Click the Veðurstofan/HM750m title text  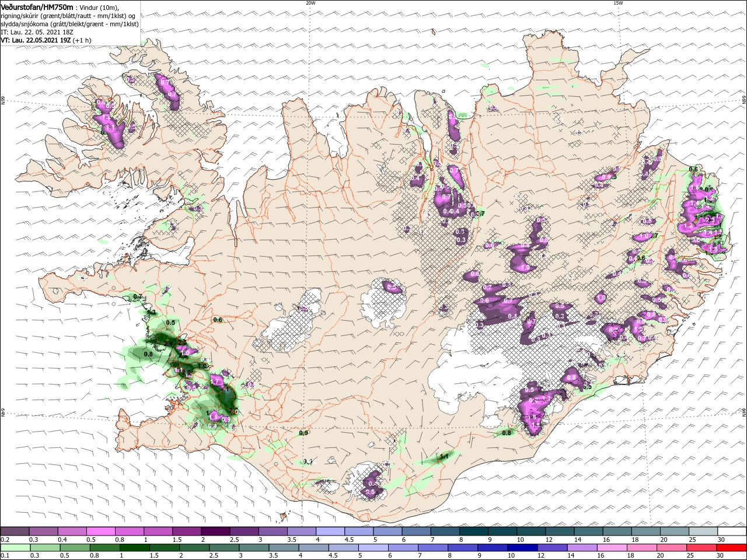[x=37, y=6]
